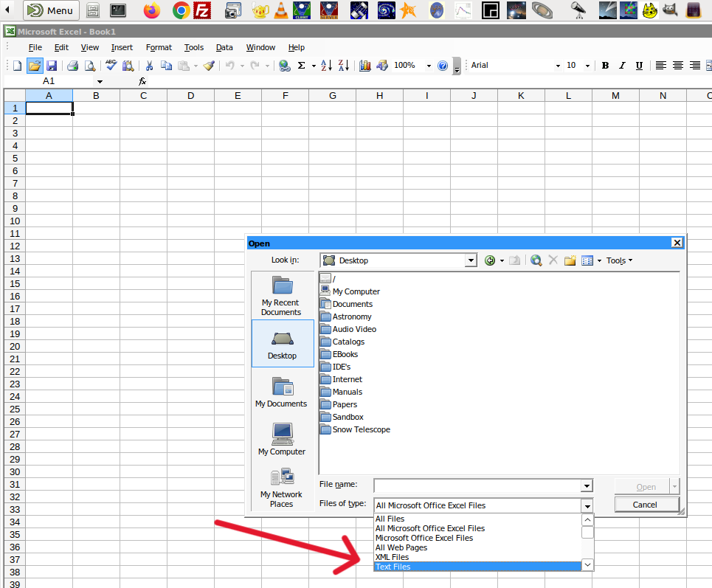The height and width of the screenshot is (588, 712).
Task: Go to My Network Places
Action: click(x=282, y=488)
